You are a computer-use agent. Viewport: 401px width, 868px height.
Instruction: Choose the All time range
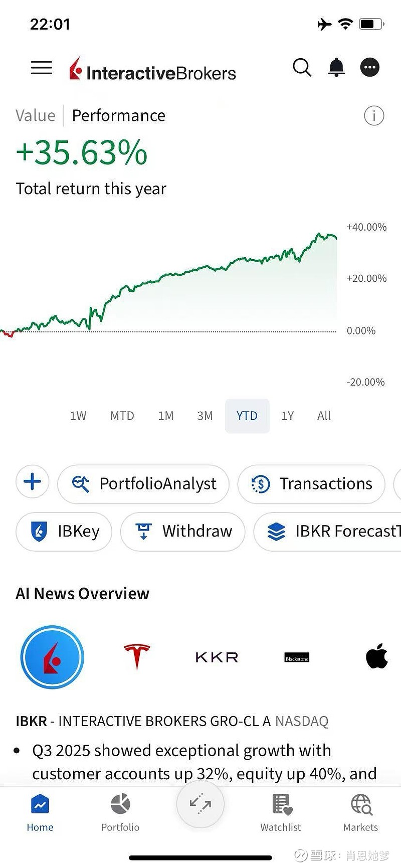(x=324, y=416)
